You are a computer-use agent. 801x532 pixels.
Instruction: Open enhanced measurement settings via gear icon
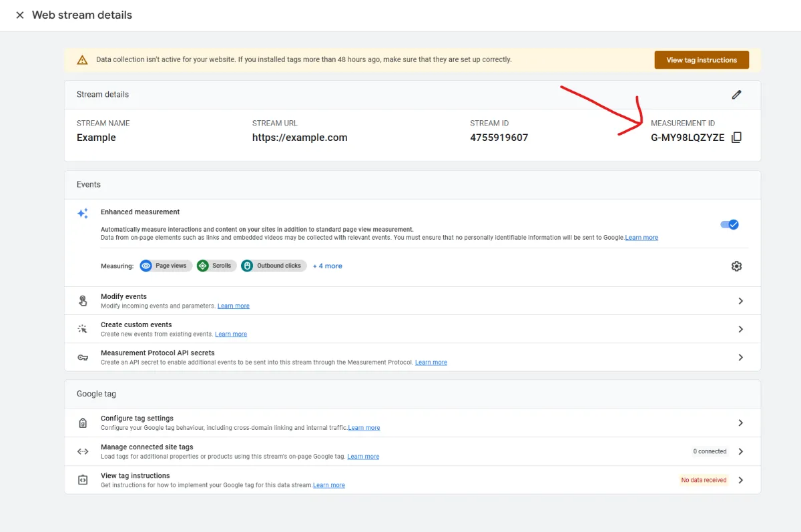point(736,266)
